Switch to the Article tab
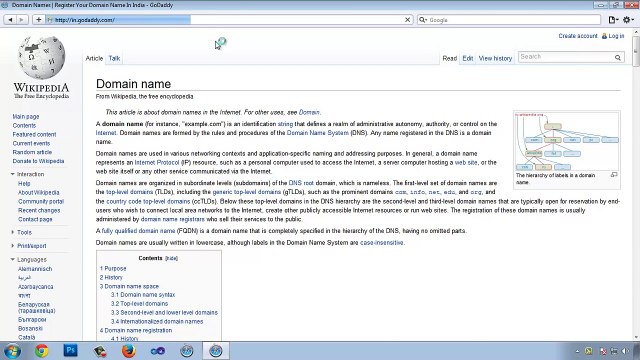The height and width of the screenshot is (360, 640). coord(94,58)
